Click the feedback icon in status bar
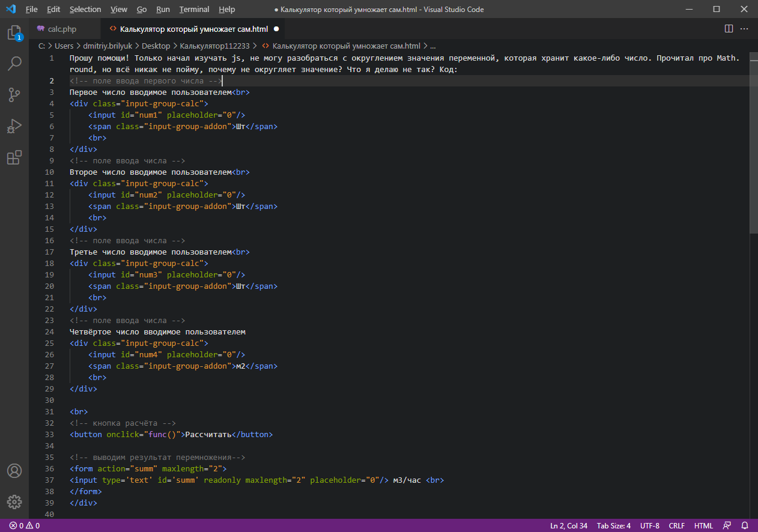This screenshot has height=532, width=758. click(x=727, y=526)
